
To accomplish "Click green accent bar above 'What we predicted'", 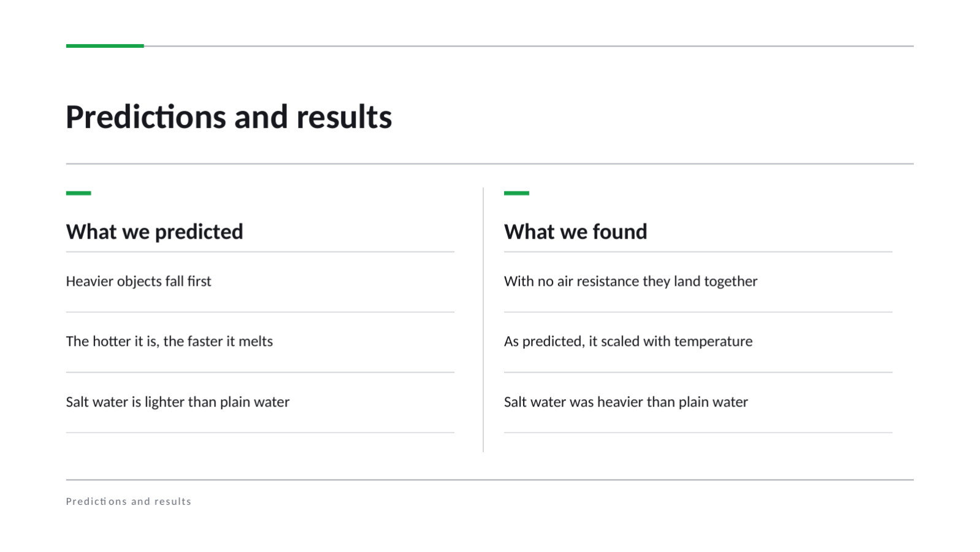I will (78, 193).
